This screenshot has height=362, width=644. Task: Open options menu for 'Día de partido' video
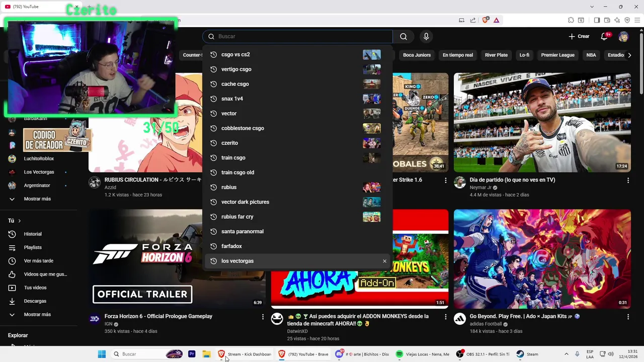[628, 180]
